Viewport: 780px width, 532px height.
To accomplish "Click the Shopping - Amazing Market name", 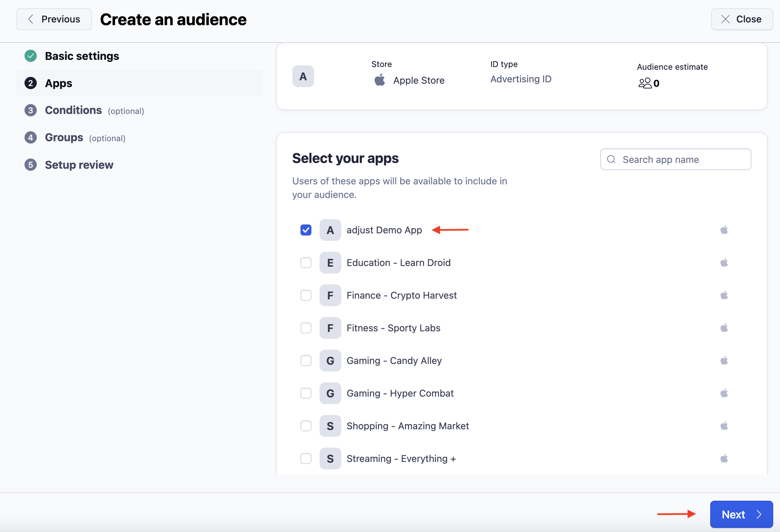I will coord(408,426).
